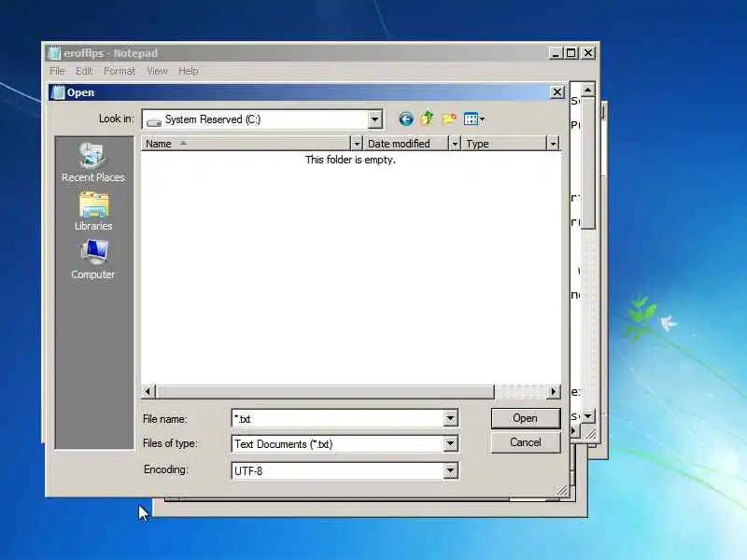Click the Open button
Screen dimensions: 747x560
pyautogui.click(x=526, y=418)
